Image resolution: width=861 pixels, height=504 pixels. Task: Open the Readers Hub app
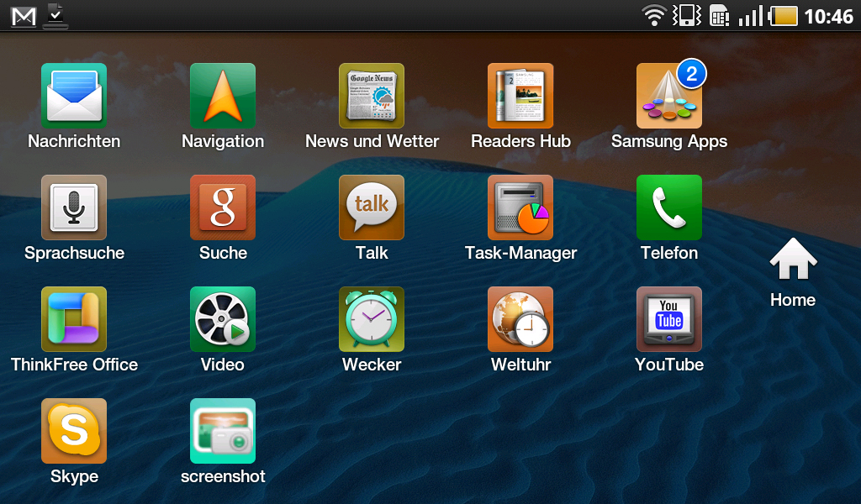tap(520, 96)
